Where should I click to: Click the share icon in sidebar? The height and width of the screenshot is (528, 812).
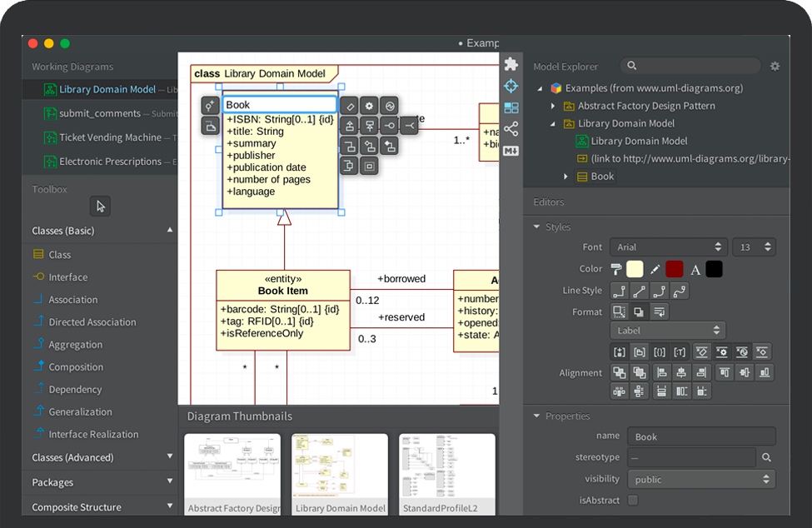(x=511, y=129)
